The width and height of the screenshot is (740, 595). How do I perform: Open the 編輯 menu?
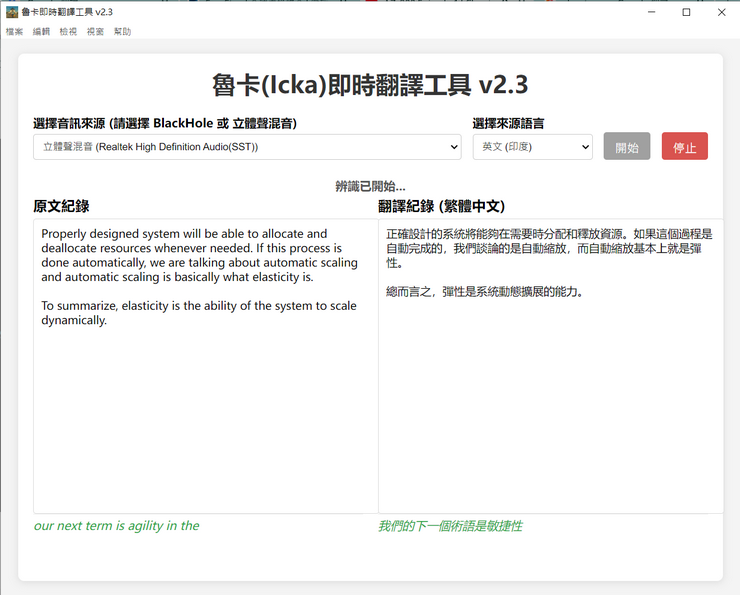[41, 32]
